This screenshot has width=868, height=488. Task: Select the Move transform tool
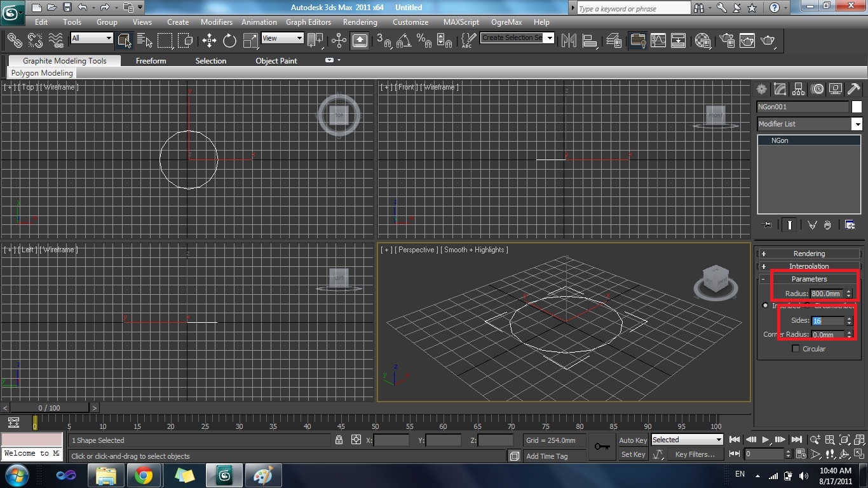coord(209,41)
